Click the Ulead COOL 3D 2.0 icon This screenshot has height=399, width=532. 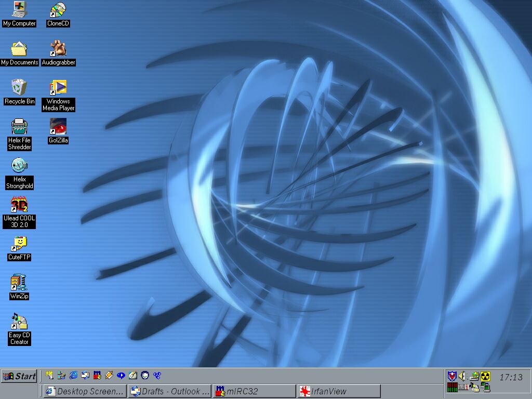pos(19,205)
